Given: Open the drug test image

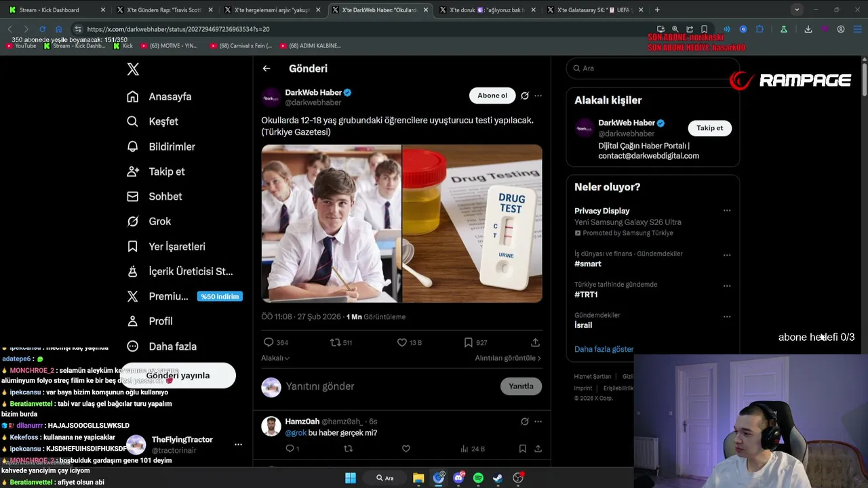Looking at the screenshot, I should pos(473,223).
